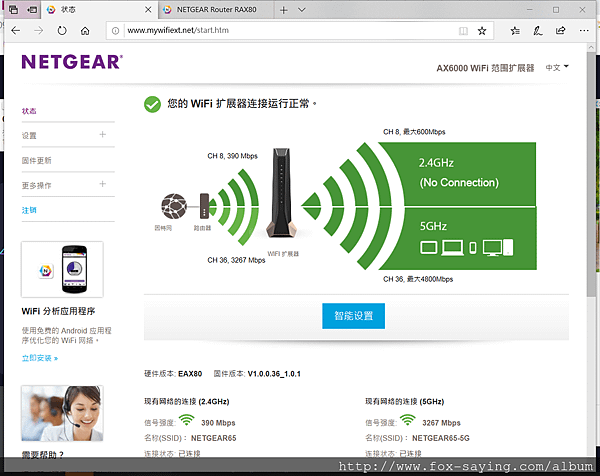Expand the settings menu plus sign
This screenshot has width=600, height=476.
(x=103, y=134)
